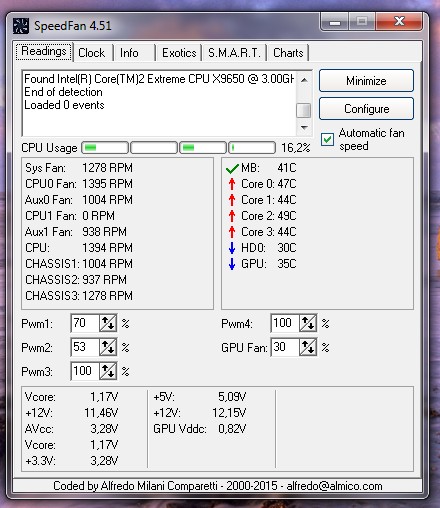The image size is (440, 508).
Task: Select the Exotics tab
Action: 179,53
